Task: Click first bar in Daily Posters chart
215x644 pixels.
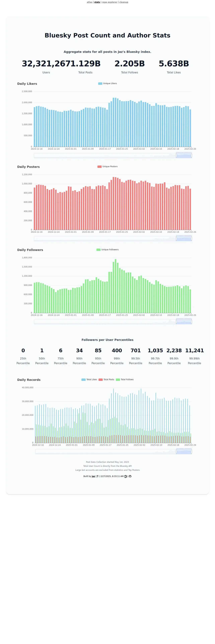Action: tap(34, 209)
